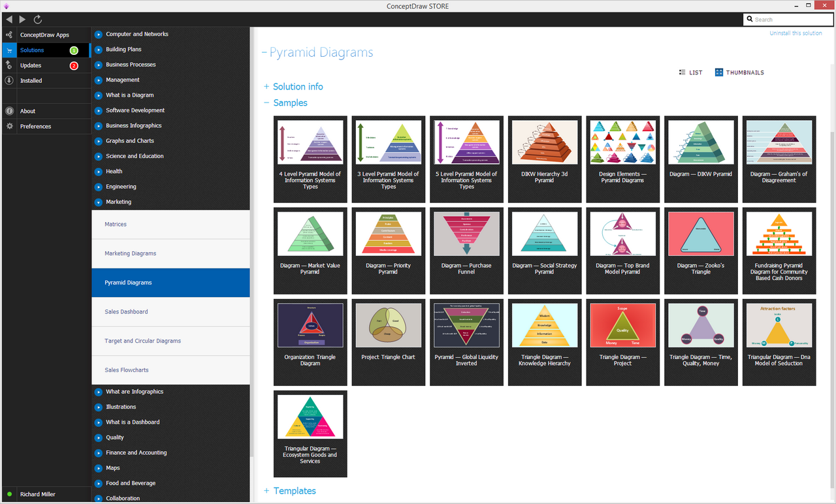
Task: Expand the Maps category
Action: [99, 468]
